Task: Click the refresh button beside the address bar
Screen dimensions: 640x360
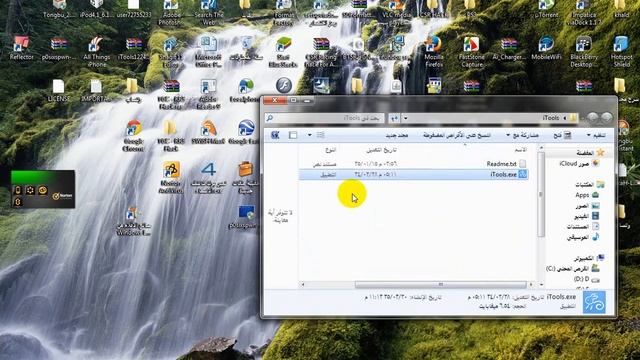Action: (394, 118)
